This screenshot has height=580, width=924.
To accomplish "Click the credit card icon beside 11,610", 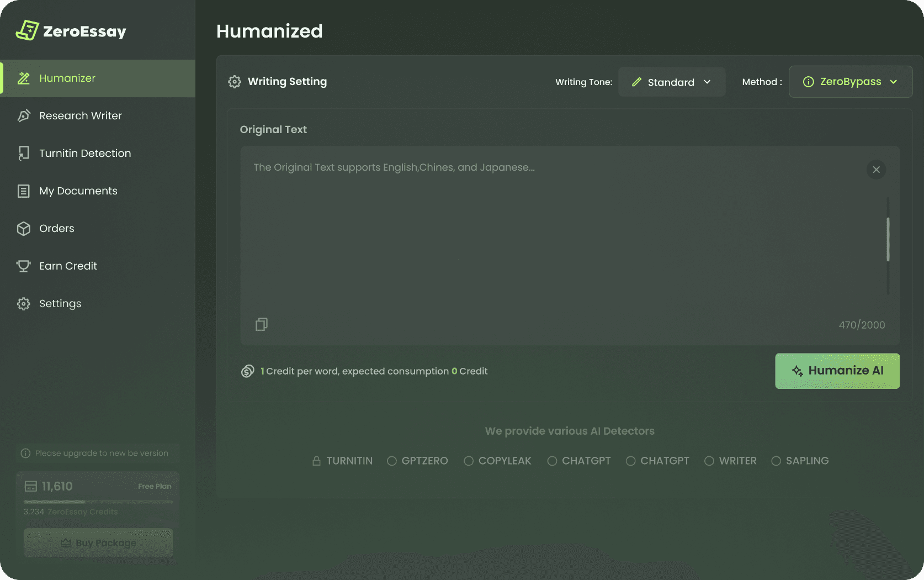I will [31, 487].
